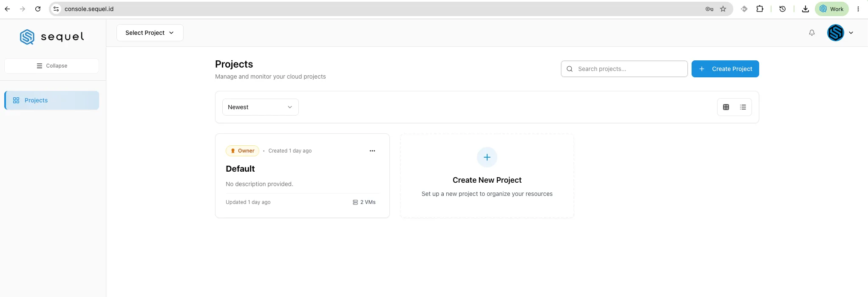Click the blue Create Project button

point(725,69)
